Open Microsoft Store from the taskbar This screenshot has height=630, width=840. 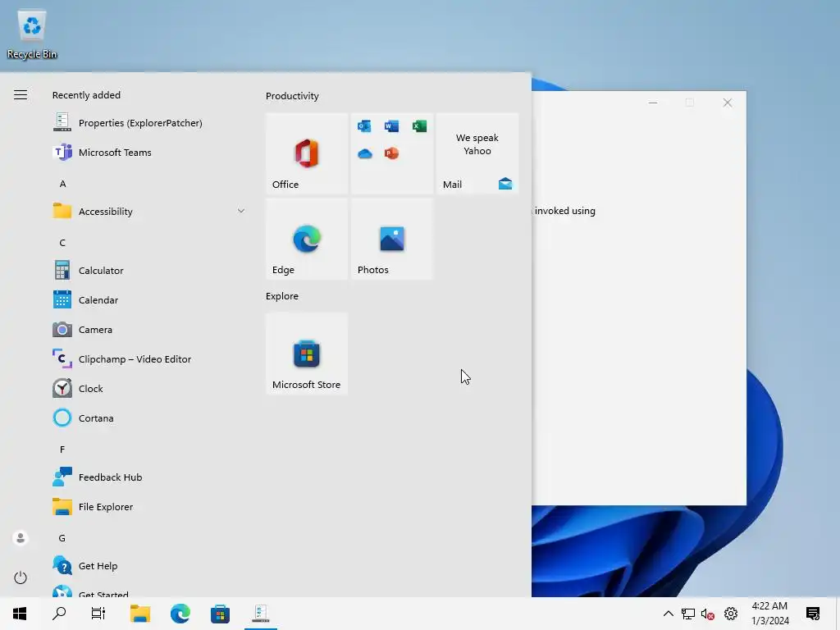tap(220, 614)
